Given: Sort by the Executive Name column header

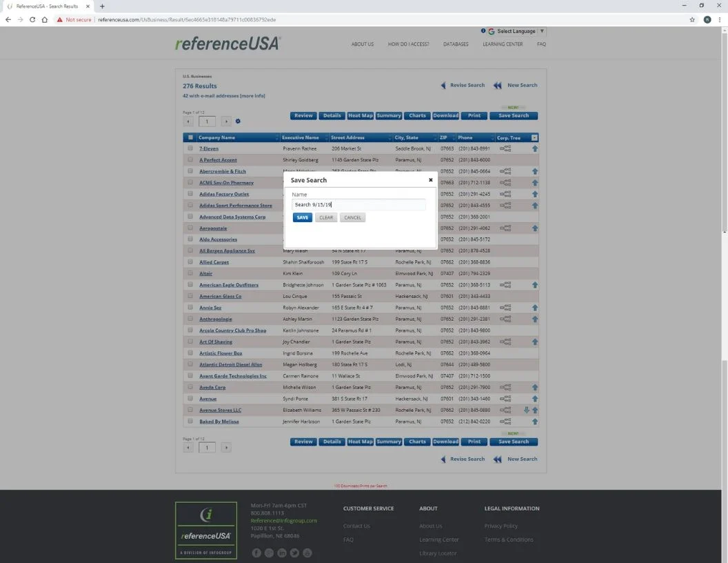Looking at the screenshot, I should coord(301,137).
